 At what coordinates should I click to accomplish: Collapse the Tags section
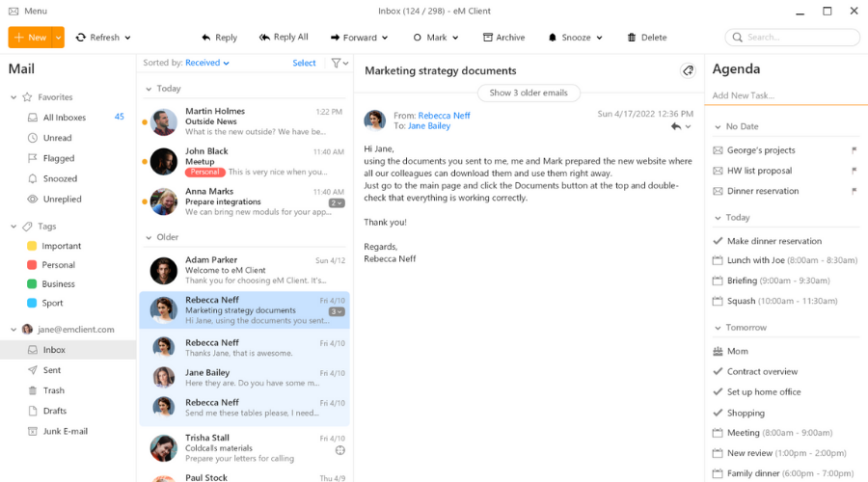[x=14, y=227]
